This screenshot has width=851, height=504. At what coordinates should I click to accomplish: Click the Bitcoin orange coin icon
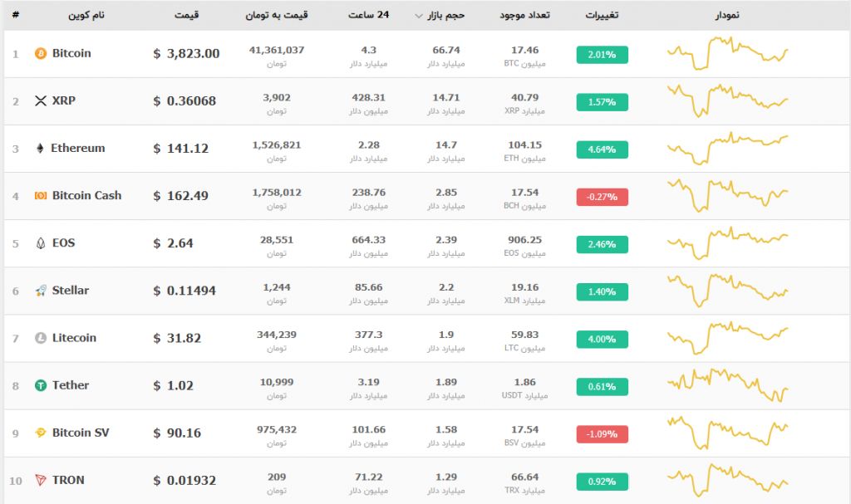click(40, 54)
